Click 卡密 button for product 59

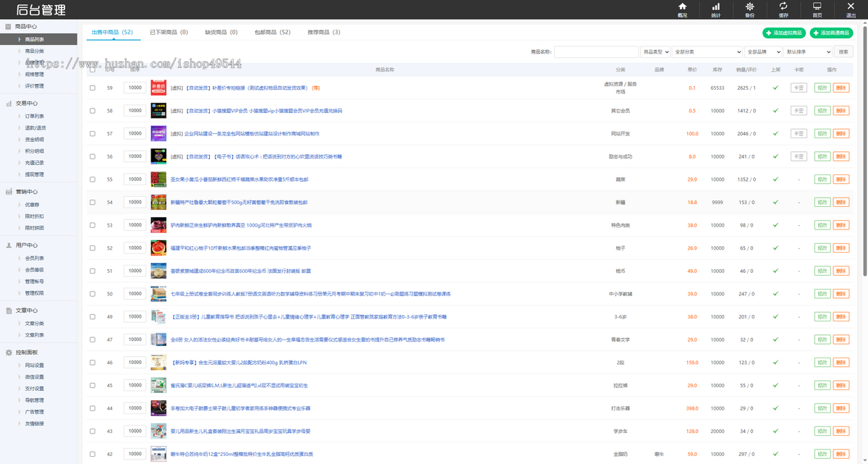pos(799,88)
